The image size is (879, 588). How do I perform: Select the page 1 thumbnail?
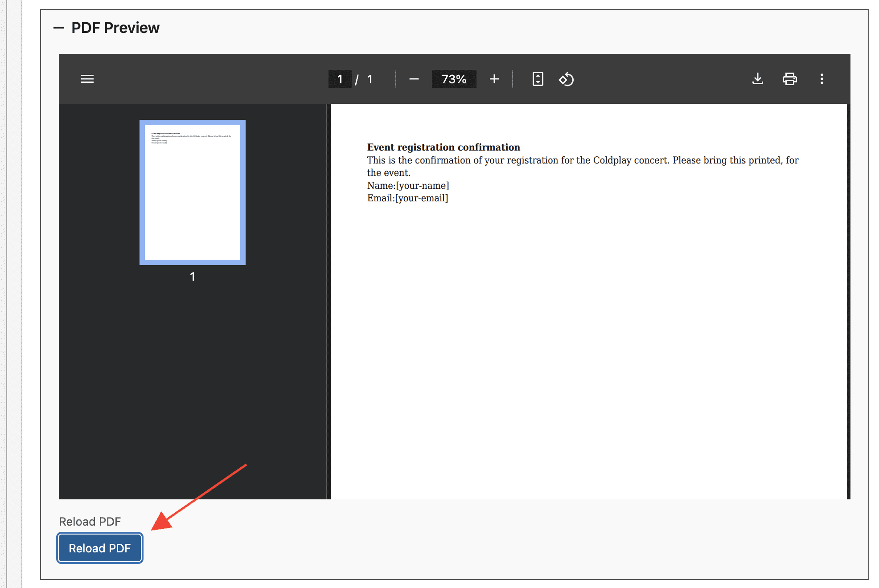click(x=192, y=192)
